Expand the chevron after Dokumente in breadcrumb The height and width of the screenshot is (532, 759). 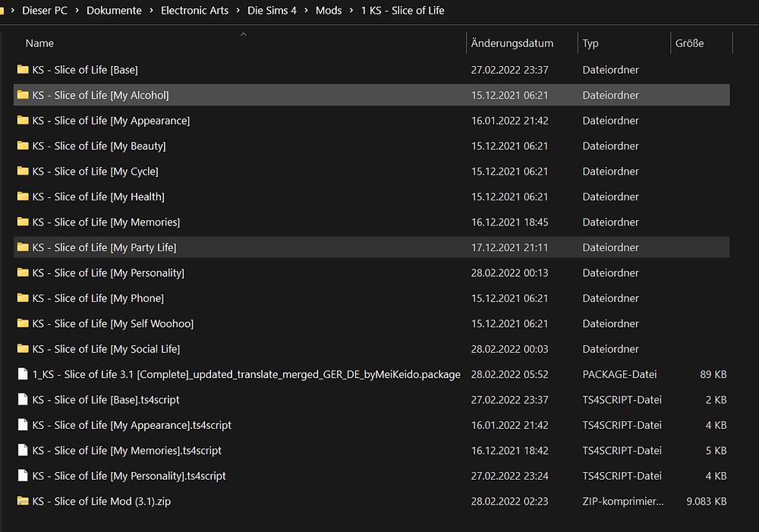[151, 10]
